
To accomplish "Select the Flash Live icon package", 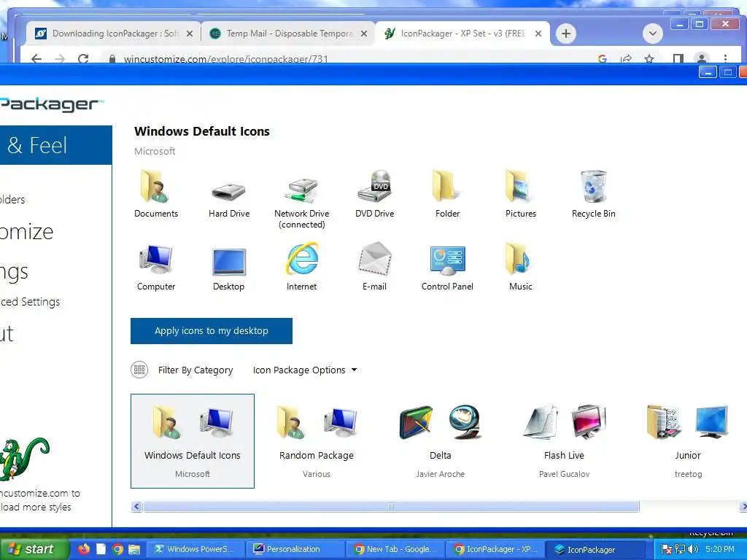I will pos(564,441).
